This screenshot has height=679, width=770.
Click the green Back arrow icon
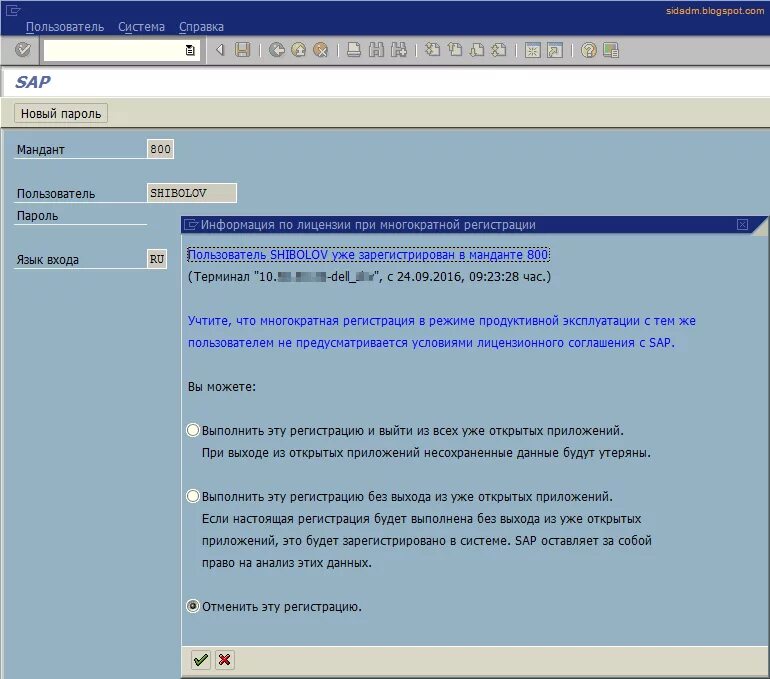point(276,50)
